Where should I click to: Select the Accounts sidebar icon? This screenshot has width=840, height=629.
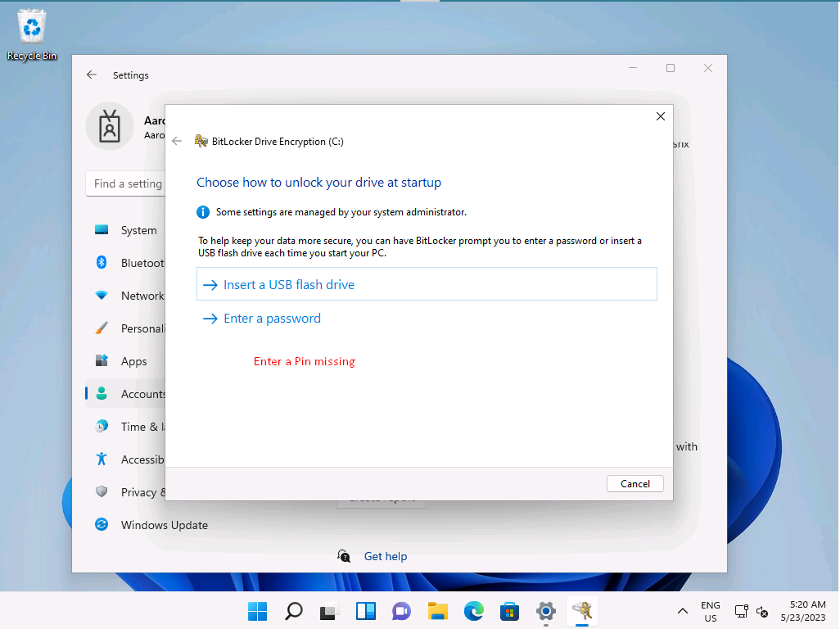coord(102,394)
